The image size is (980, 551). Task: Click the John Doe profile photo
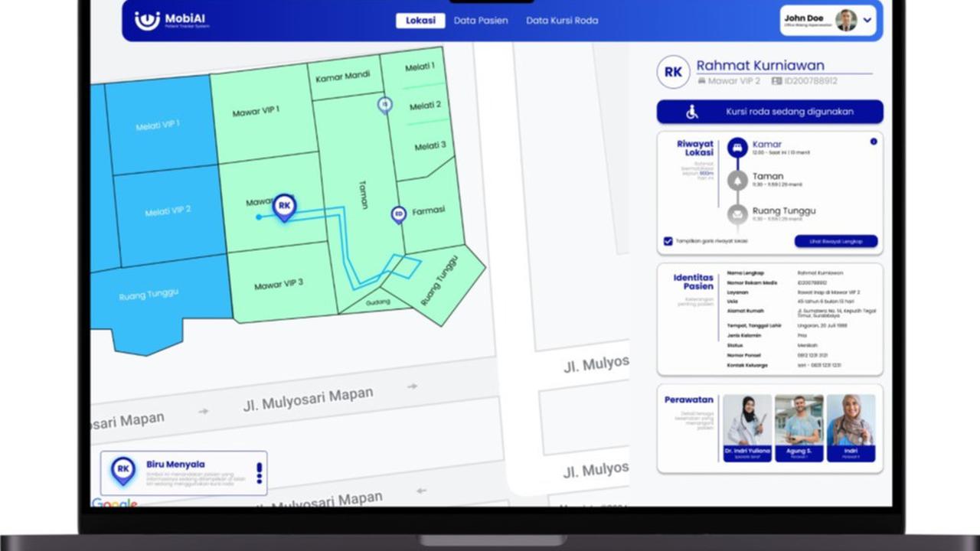coord(846,21)
